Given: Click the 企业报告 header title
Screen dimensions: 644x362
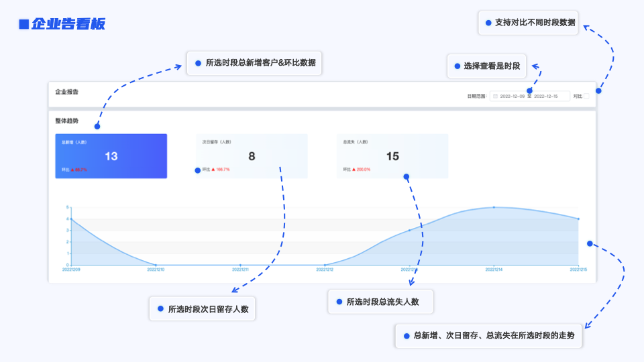Looking at the screenshot, I should point(67,92).
